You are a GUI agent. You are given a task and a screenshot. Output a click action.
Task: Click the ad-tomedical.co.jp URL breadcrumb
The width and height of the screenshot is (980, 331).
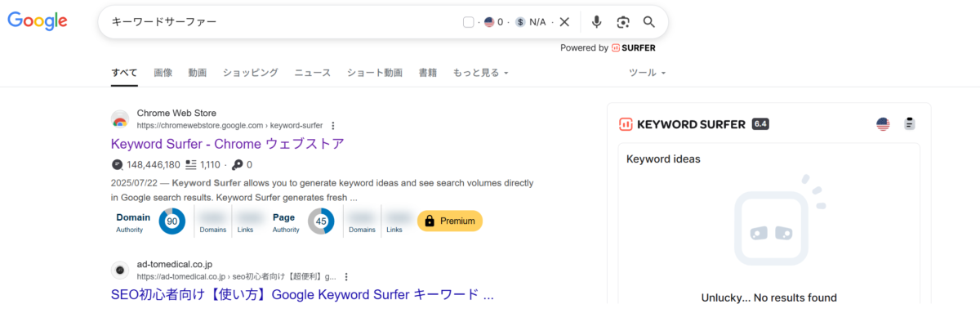[x=237, y=277]
